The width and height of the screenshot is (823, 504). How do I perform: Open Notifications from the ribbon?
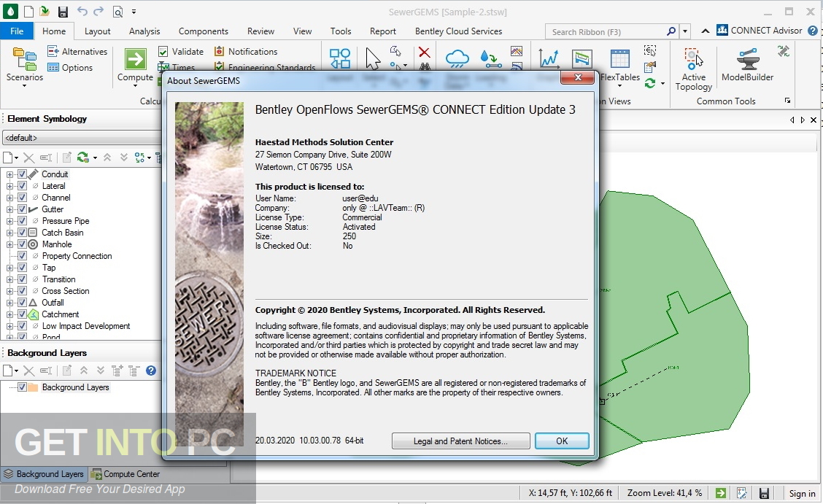246,51
